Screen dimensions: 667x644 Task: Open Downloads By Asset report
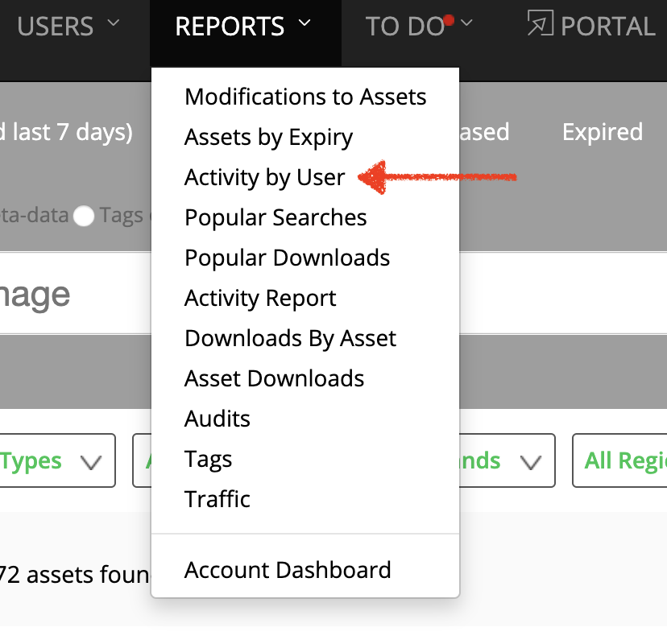coord(290,339)
